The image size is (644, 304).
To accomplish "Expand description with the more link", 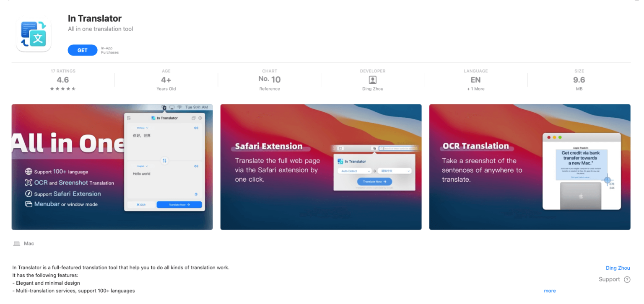I will pyautogui.click(x=550, y=291).
